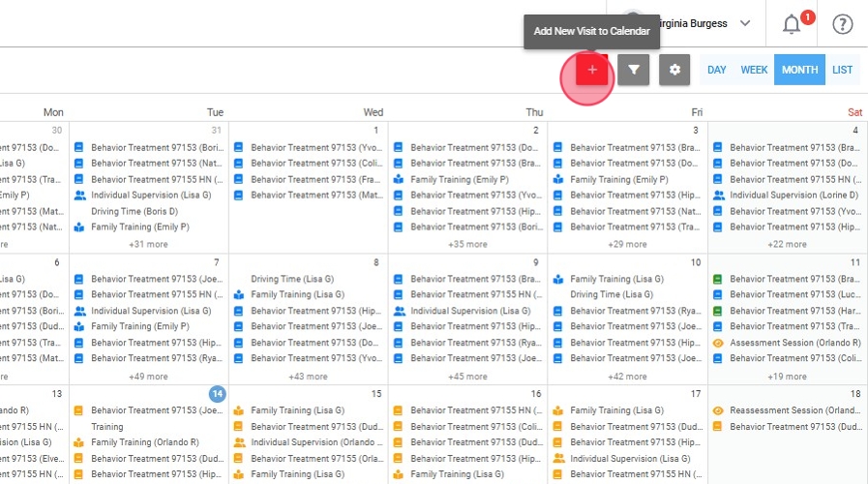Switch to WEEK view
The image size is (868, 484).
point(754,70)
